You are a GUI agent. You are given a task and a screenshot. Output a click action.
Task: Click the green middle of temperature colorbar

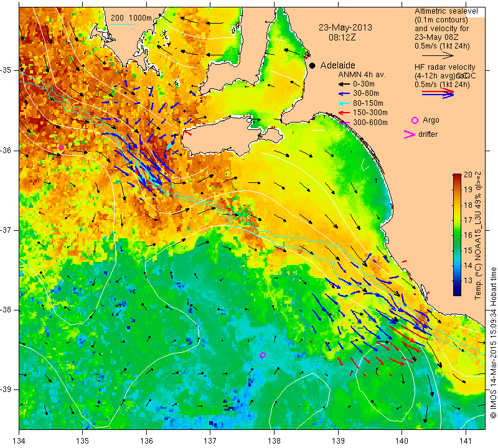[x=457, y=235]
